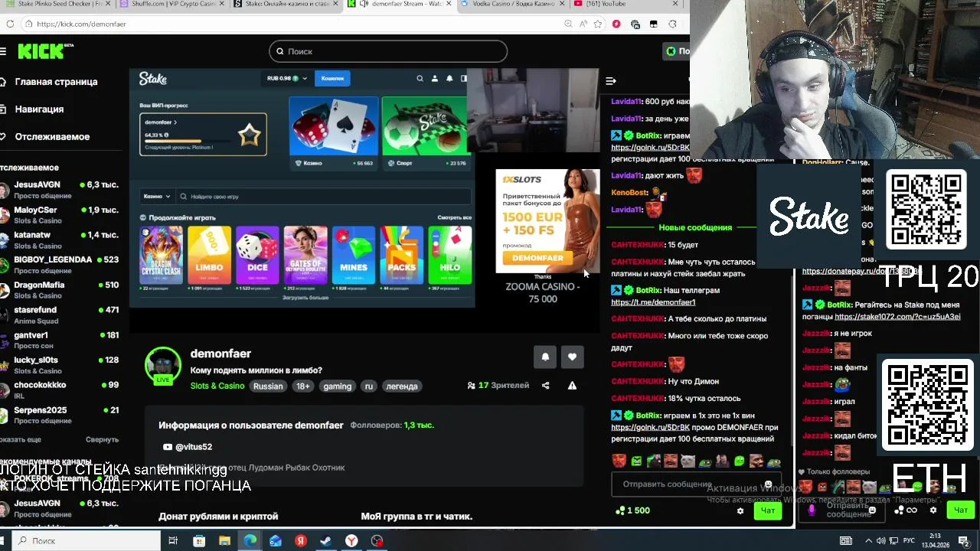Click the channel points icon showing 1 500
The height and width of the screenshot is (551, 980).
[634, 510]
